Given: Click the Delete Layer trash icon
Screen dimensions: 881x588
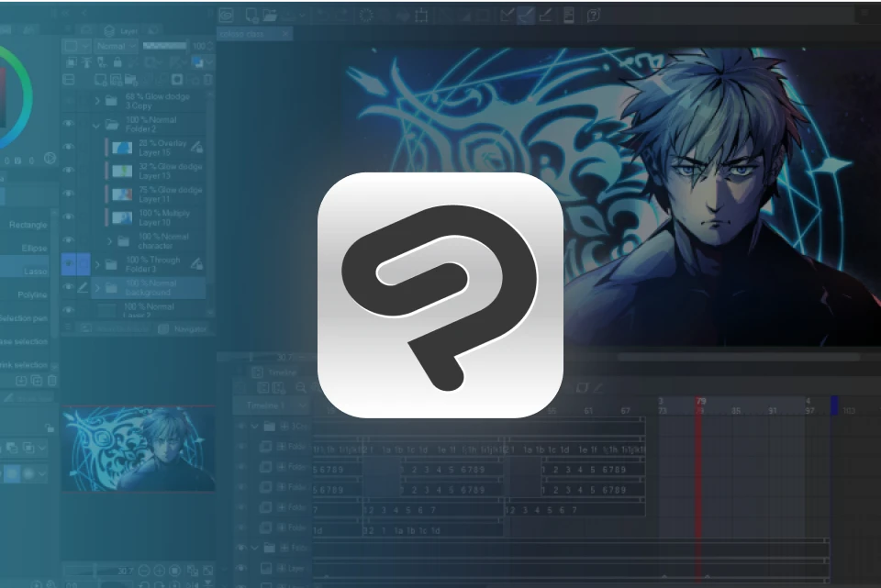Looking at the screenshot, I should tap(207, 80).
